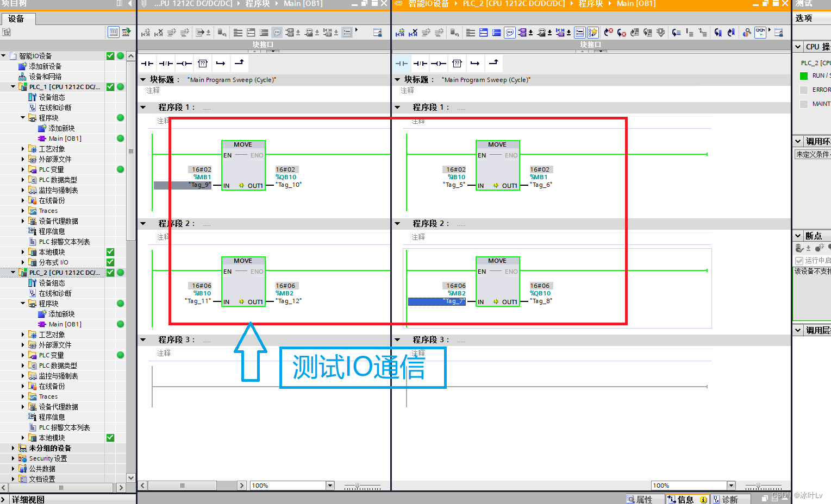
Task: Tick the 运行中启 checkbox in breakpoints panel
Action: [x=799, y=261]
